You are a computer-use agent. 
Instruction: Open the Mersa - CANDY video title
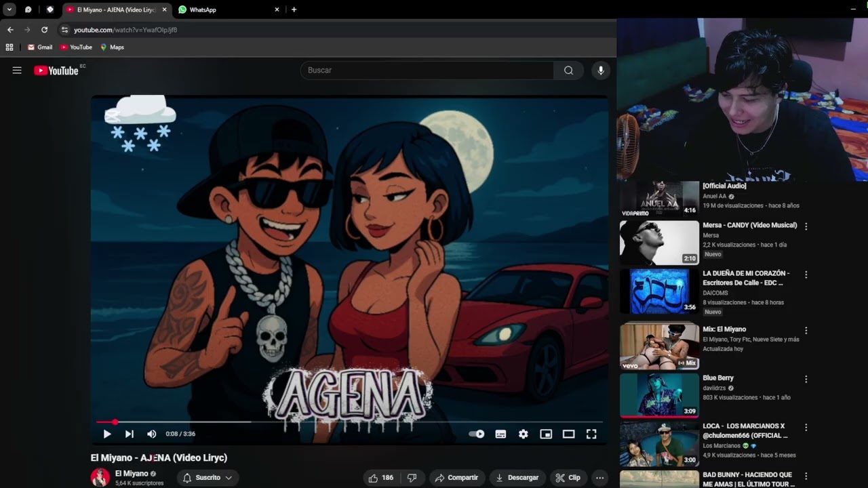[x=750, y=225]
